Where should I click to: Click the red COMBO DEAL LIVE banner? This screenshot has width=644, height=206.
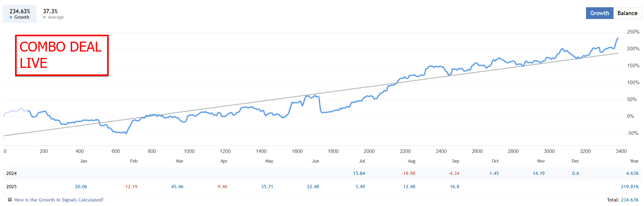[x=62, y=55]
